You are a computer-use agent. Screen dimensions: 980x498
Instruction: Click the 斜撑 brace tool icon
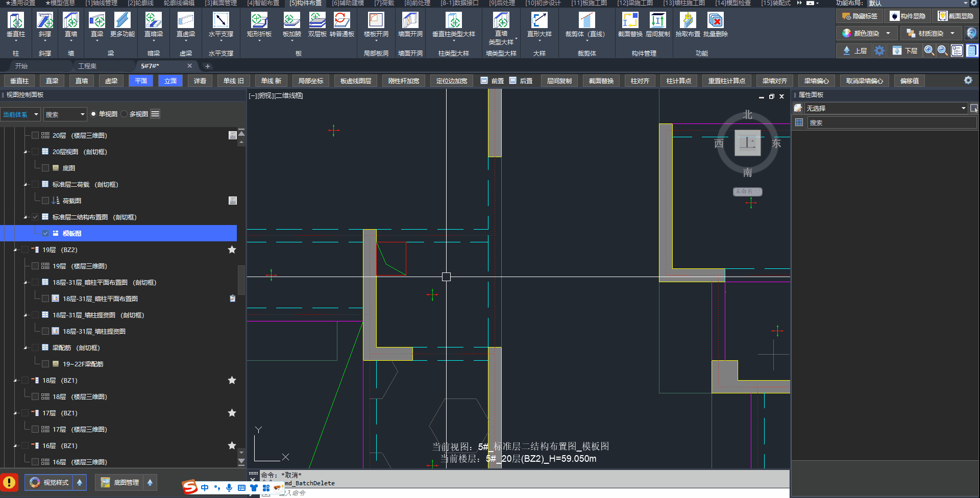(x=45, y=21)
